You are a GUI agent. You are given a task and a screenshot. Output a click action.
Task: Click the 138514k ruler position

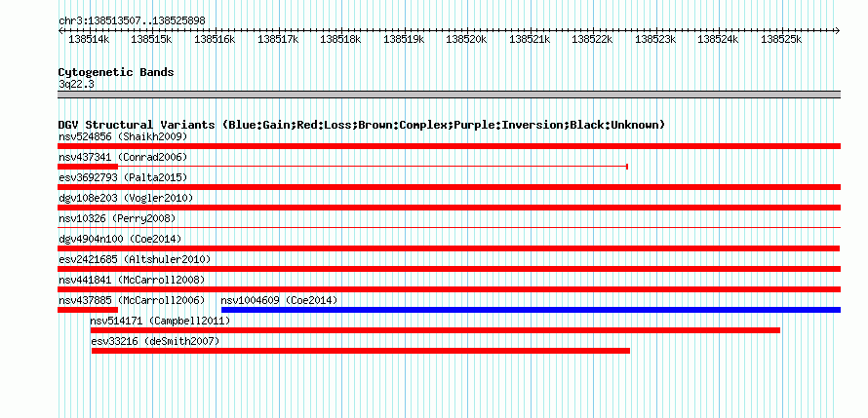[89, 39]
